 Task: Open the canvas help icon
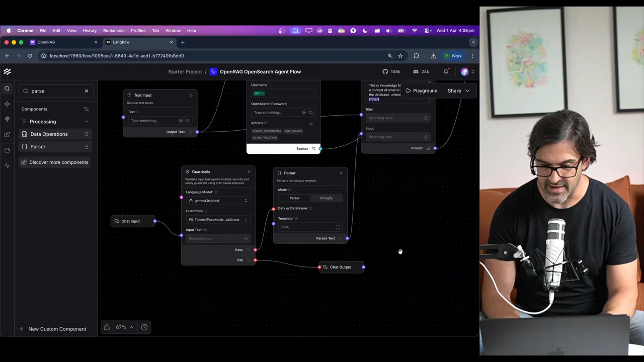click(144, 327)
